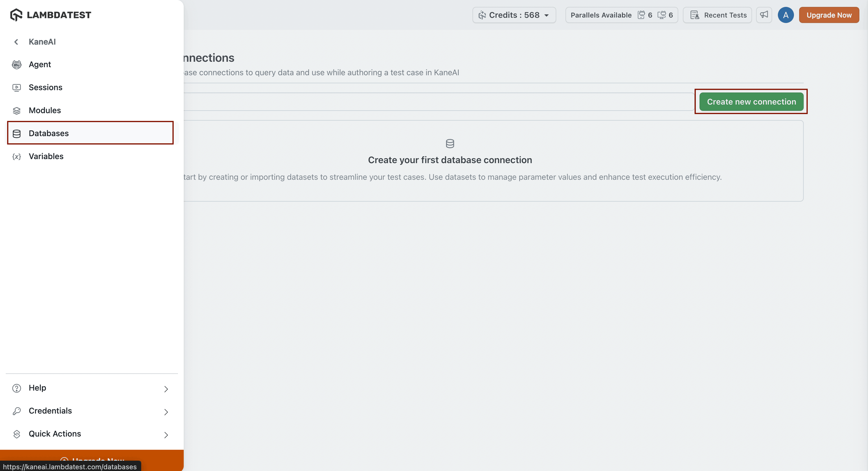Open the Modules menu item

pyautogui.click(x=45, y=110)
